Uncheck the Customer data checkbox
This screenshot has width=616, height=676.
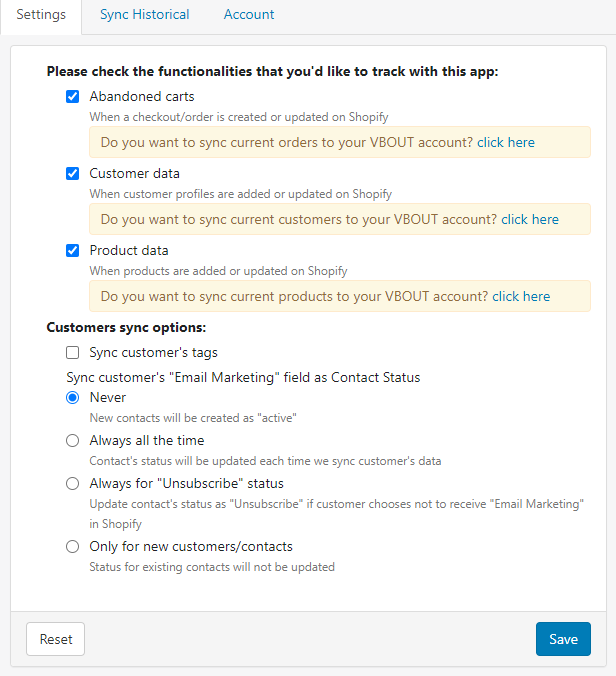click(x=72, y=174)
